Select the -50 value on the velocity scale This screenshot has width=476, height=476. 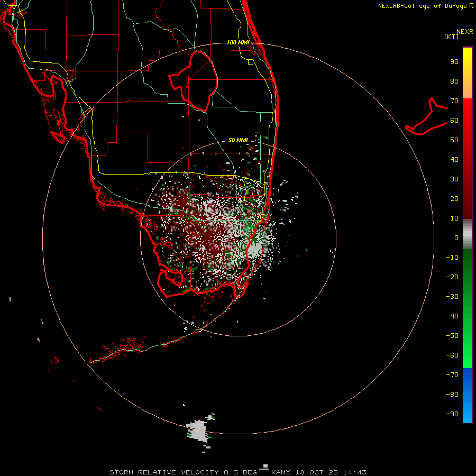point(452,336)
